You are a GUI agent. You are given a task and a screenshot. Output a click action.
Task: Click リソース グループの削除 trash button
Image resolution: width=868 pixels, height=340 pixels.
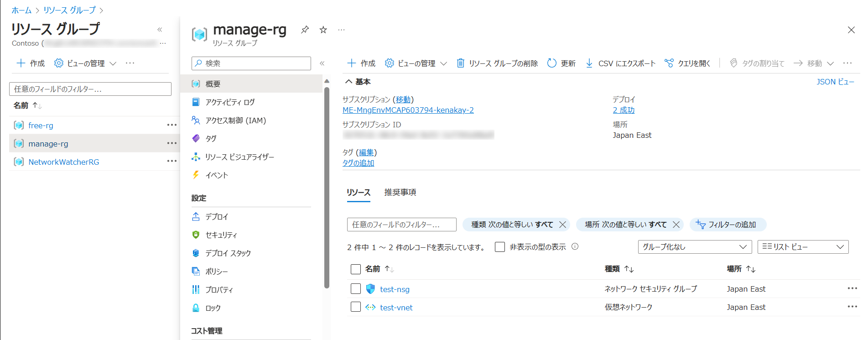point(497,63)
